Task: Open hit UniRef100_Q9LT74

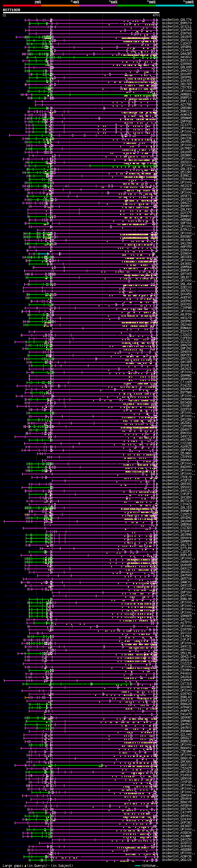Action: [x=177, y=20]
